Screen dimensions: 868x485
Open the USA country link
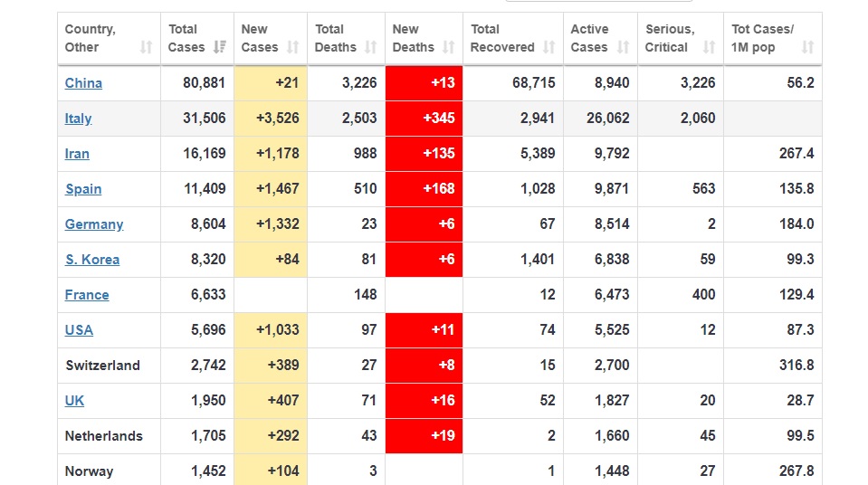pos(79,330)
